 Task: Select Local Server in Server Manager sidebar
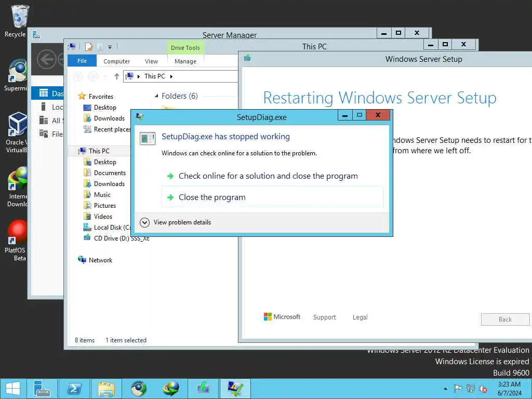tap(47, 107)
